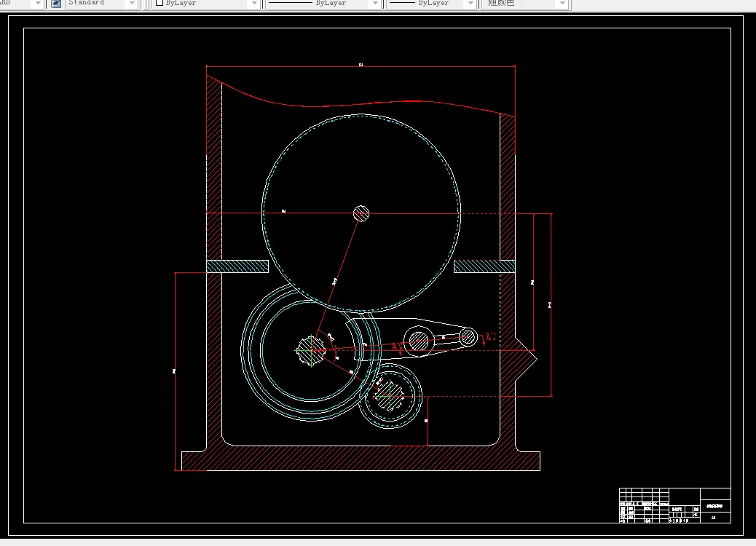This screenshot has height=546, width=756.
Task: Open the 随颜色 plot style dropdown
Action: [x=526, y=4]
